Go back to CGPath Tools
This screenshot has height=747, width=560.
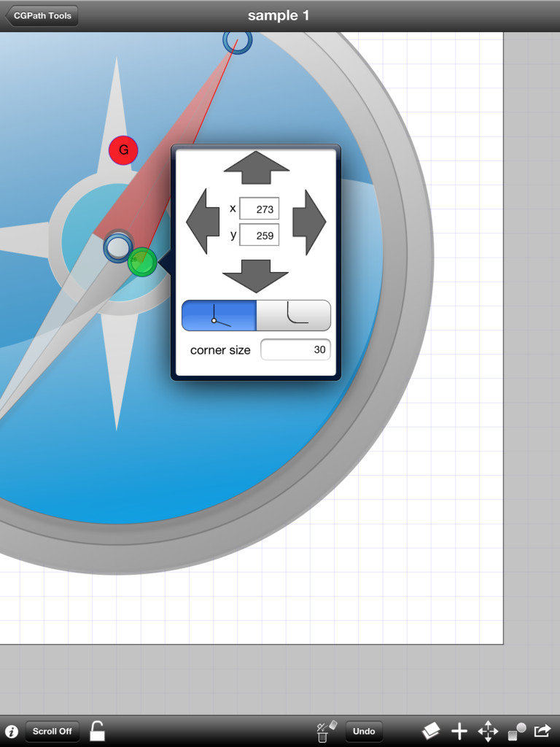coord(42,16)
